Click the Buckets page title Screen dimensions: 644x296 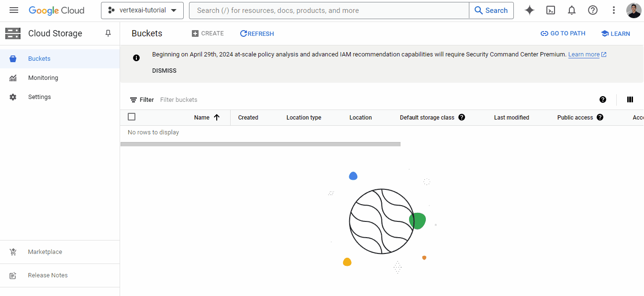pyautogui.click(x=147, y=33)
